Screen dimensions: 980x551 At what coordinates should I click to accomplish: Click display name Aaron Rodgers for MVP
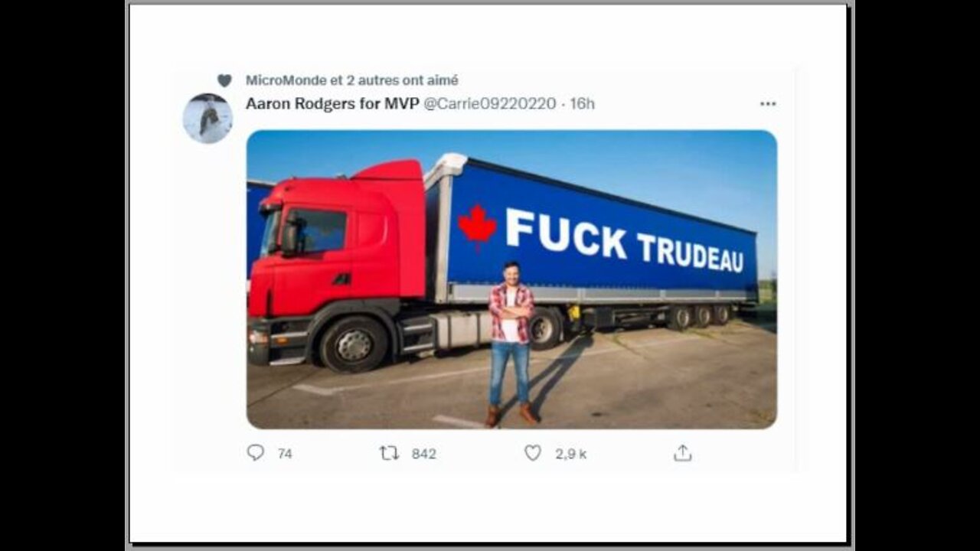pyautogui.click(x=332, y=104)
